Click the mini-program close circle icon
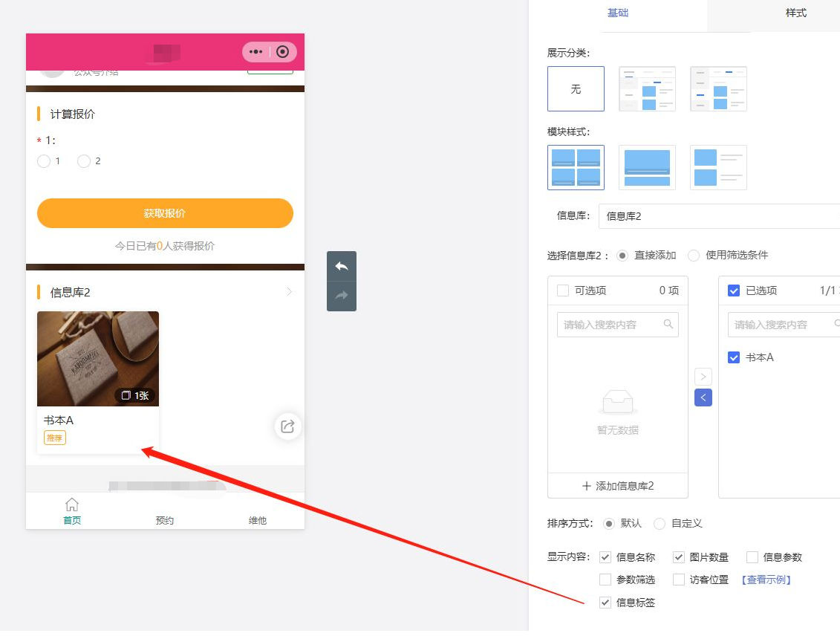The width and height of the screenshot is (840, 636). pos(283,52)
